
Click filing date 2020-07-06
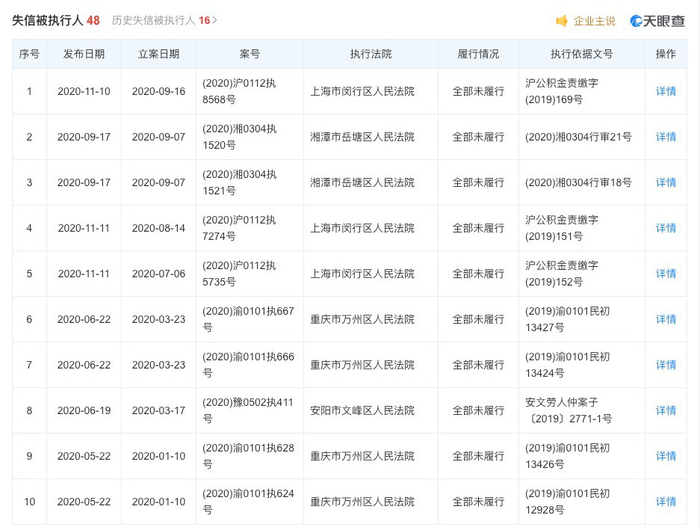[158, 273]
